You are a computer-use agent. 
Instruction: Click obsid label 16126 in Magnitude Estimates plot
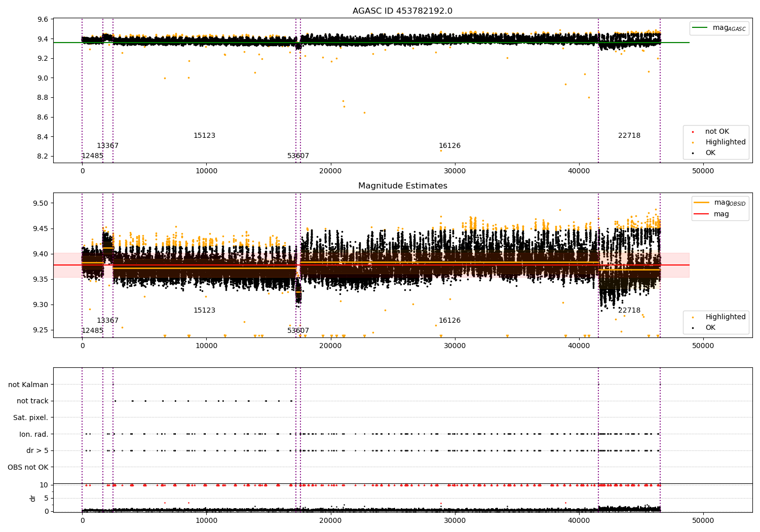click(449, 321)
